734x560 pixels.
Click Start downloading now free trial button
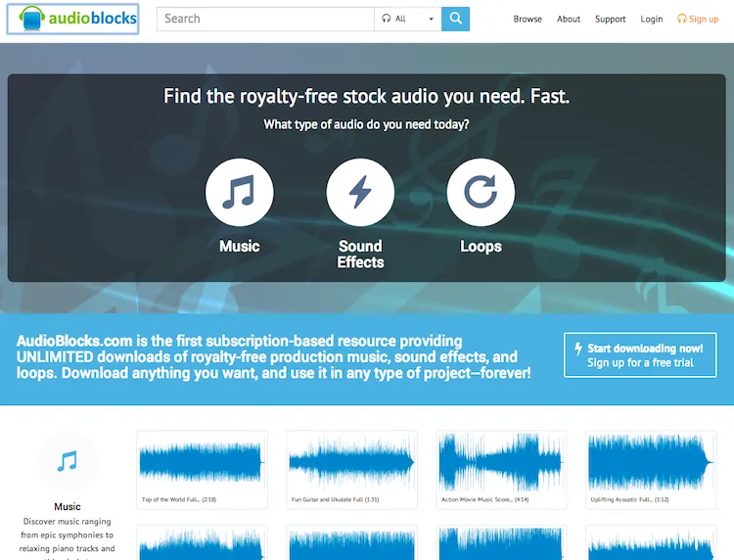click(x=640, y=355)
